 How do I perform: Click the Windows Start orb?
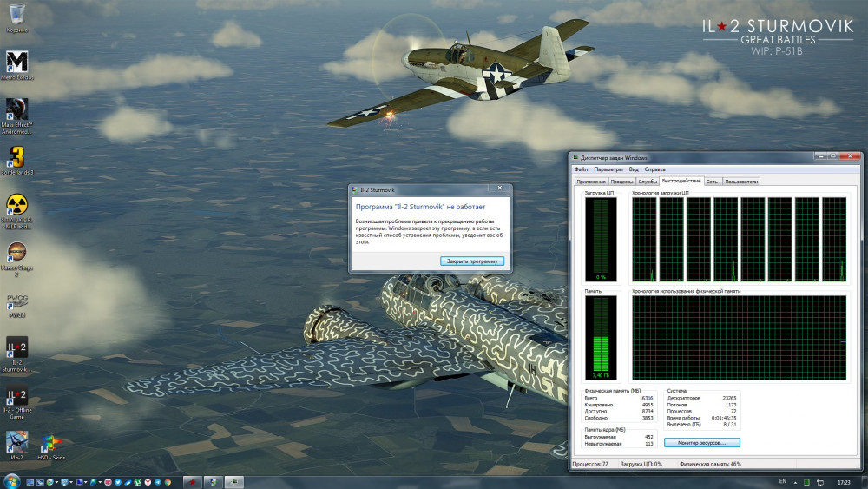point(11,481)
